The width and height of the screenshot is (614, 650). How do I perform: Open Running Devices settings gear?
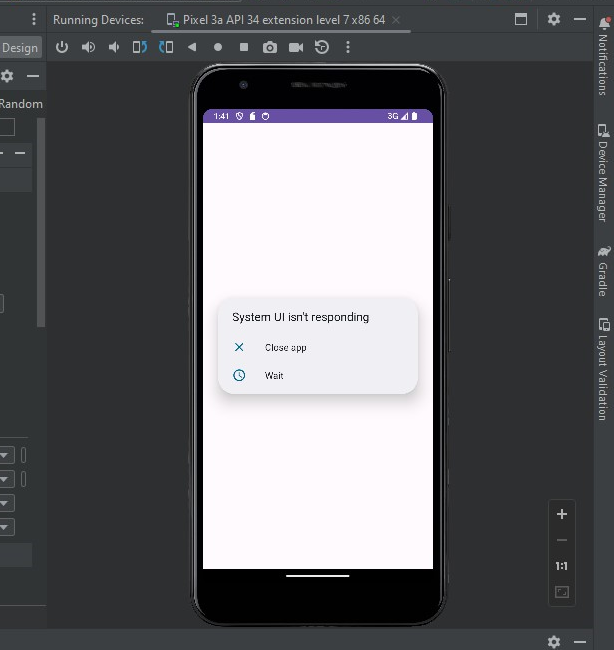click(x=554, y=20)
